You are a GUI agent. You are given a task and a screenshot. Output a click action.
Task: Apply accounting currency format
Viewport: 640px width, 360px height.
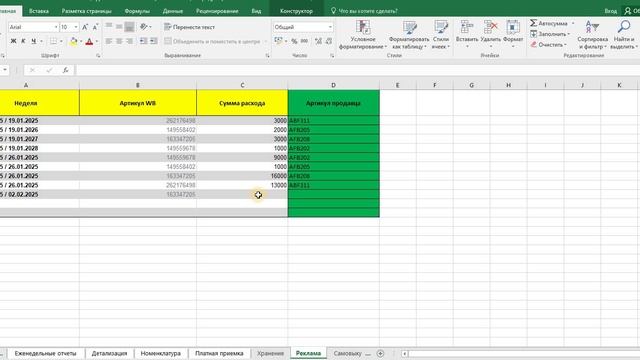point(278,41)
